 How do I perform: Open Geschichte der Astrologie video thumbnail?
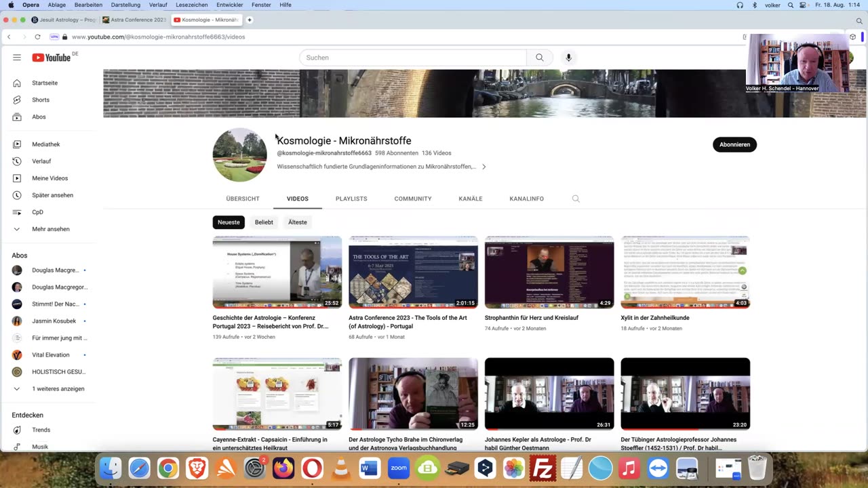(x=277, y=272)
